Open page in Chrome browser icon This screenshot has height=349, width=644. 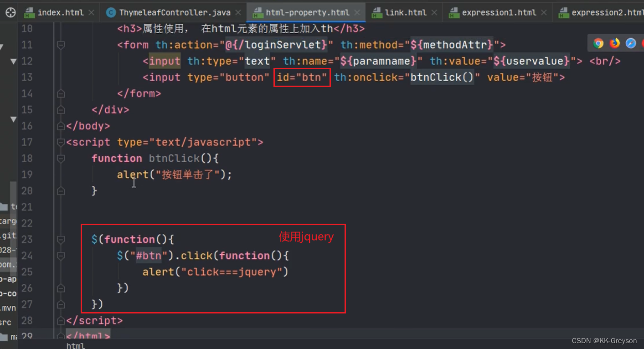[x=598, y=43]
